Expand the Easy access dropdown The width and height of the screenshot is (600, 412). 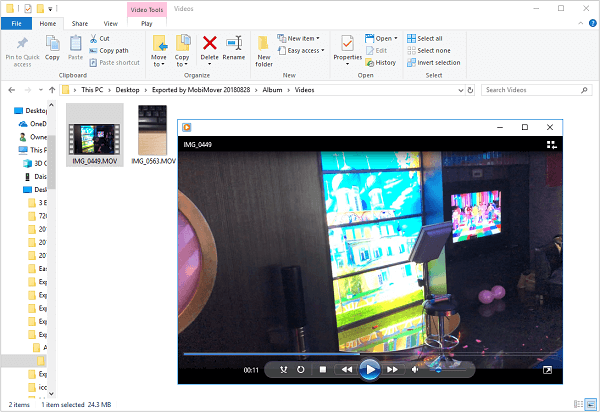tap(305, 50)
